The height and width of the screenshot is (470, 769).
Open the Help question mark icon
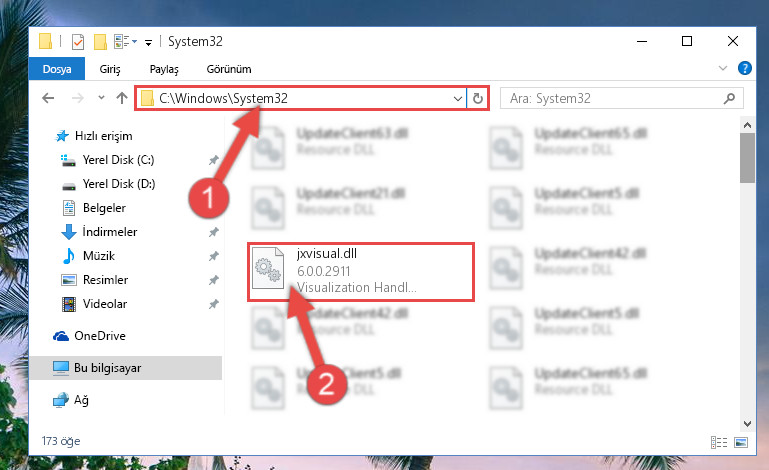pyautogui.click(x=744, y=68)
